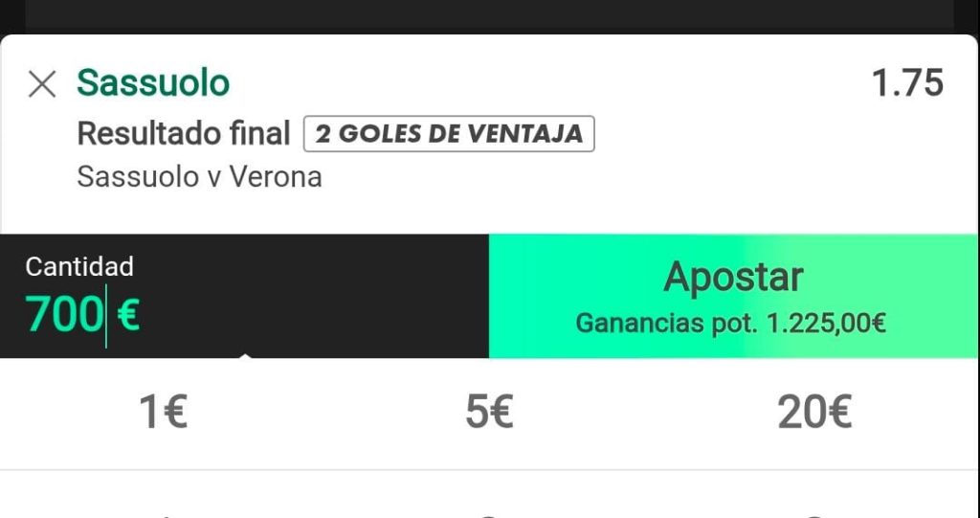This screenshot has width=980, height=518.
Task: Place the bet with Apostar
Action: [x=732, y=296]
